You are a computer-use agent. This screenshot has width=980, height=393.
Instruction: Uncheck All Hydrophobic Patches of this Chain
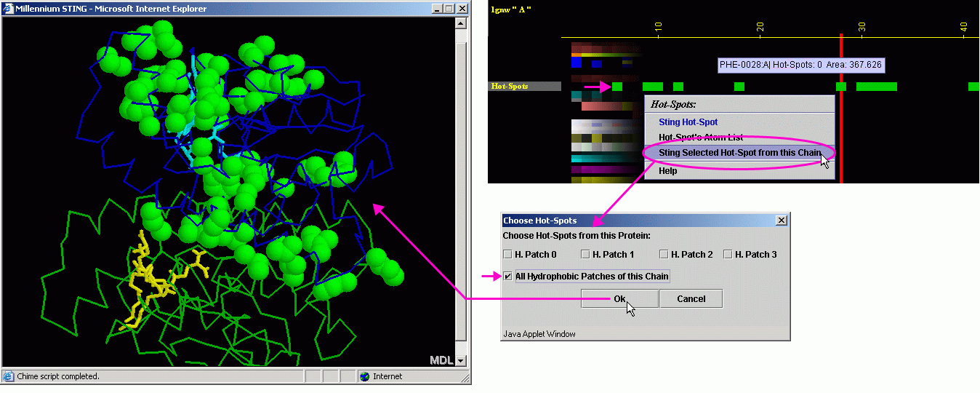(507, 277)
